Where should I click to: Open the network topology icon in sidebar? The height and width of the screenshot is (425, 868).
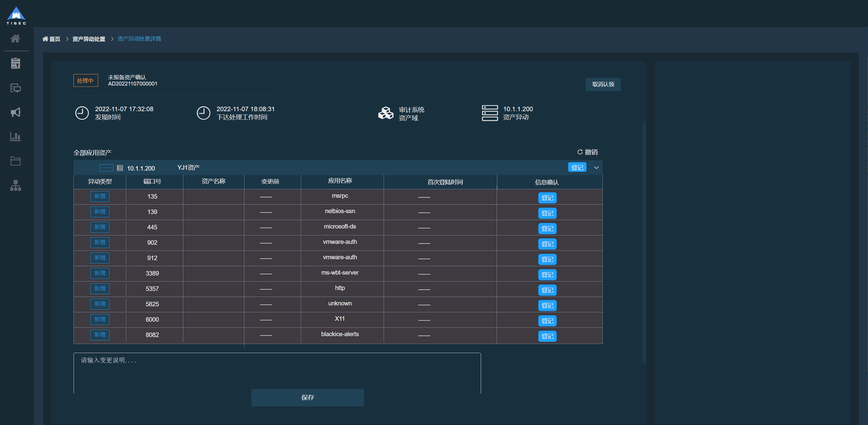coord(16,186)
